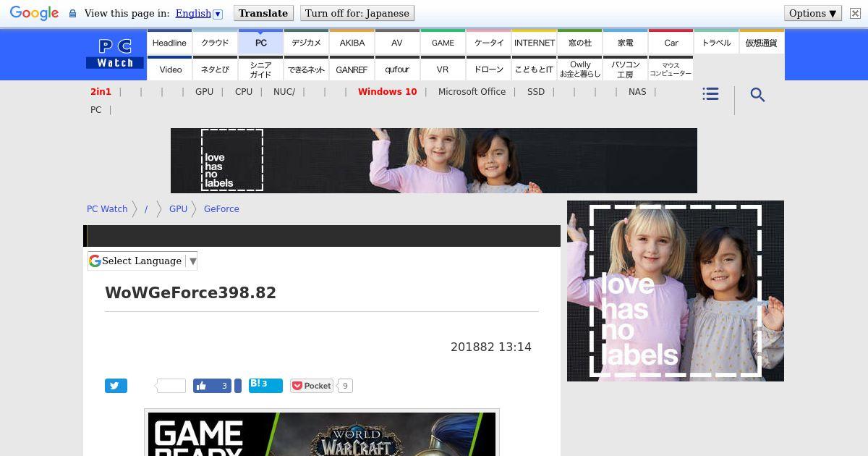Screen dimensions: 868x456
Task: Open the GAME tab
Action: pyautogui.click(x=443, y=43)
